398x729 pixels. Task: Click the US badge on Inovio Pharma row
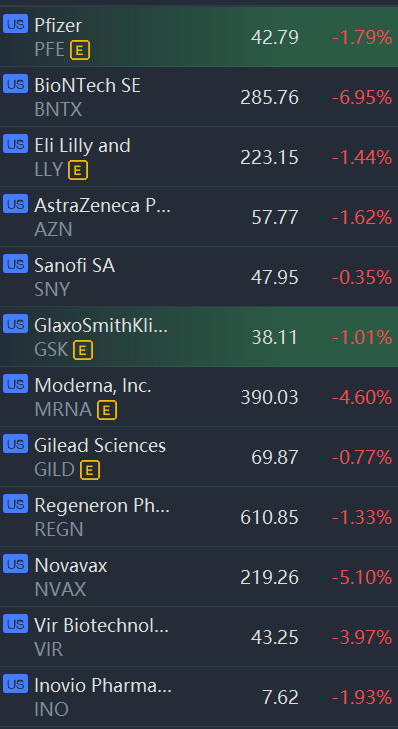[15, 683]
